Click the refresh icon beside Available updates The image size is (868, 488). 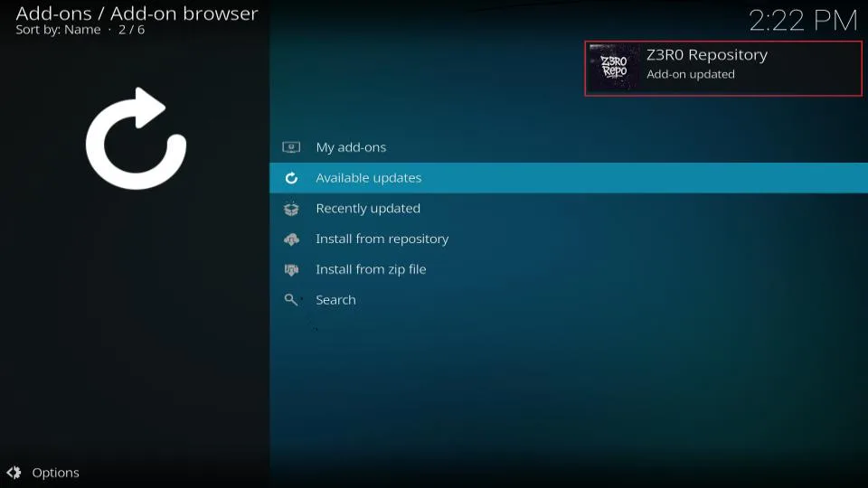click(x=291, y=178)
